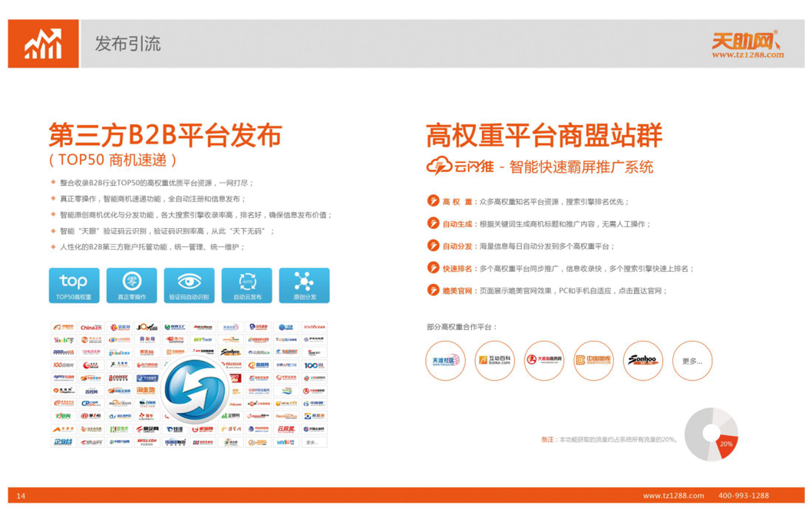Click the 第三方B2B平台发布 heading
Screen dimensions: 812x522
tap(166, 134)
